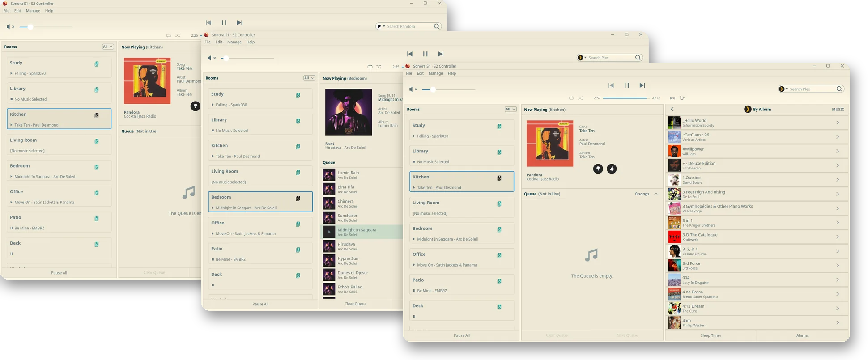Toggle shuffle in the front window
This screenshot has width=868, height=360.
[x=580, y=98]
